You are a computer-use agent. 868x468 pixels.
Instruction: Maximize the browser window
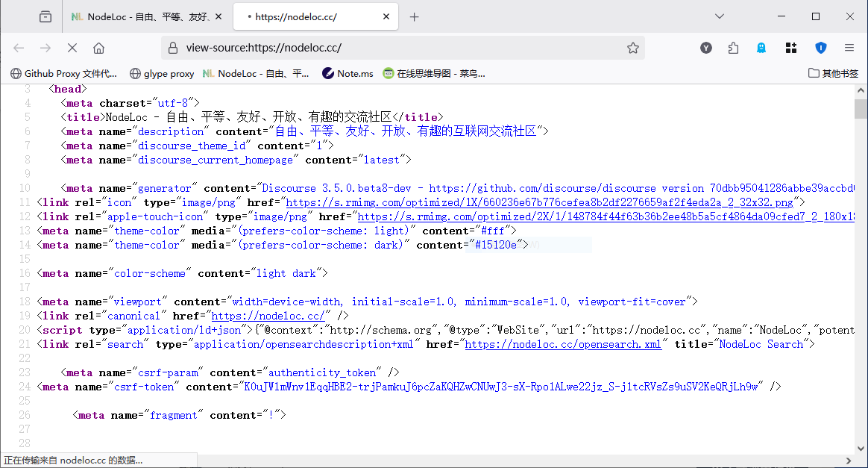click(815, 16)
